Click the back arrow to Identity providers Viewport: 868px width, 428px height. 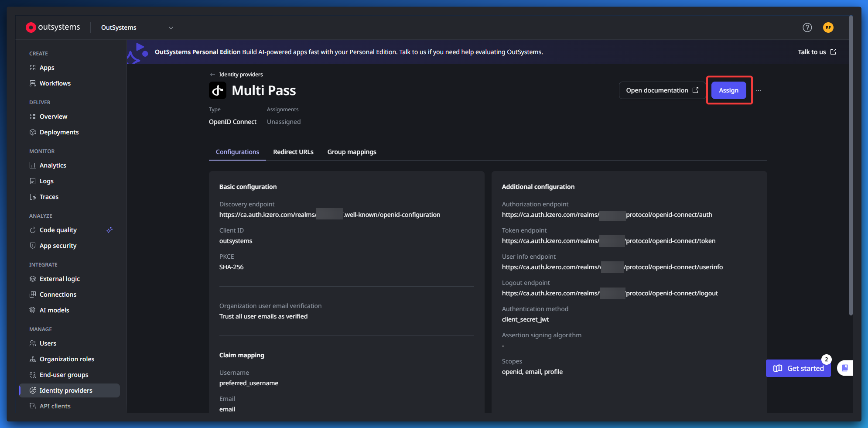(x=212, y=75)
